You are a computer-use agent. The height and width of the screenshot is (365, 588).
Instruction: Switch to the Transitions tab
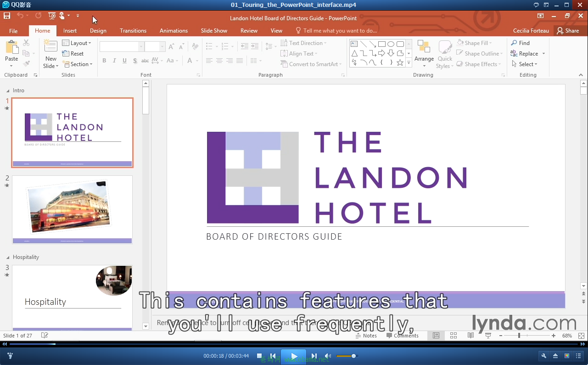(133, 31)
